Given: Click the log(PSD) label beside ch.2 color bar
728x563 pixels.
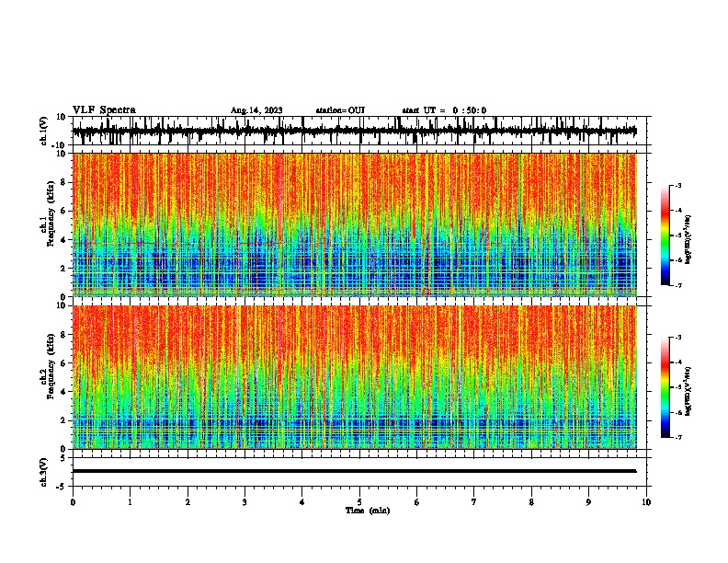Looking at the screenshot, I should pyautogui.click(x=688, y=391).
